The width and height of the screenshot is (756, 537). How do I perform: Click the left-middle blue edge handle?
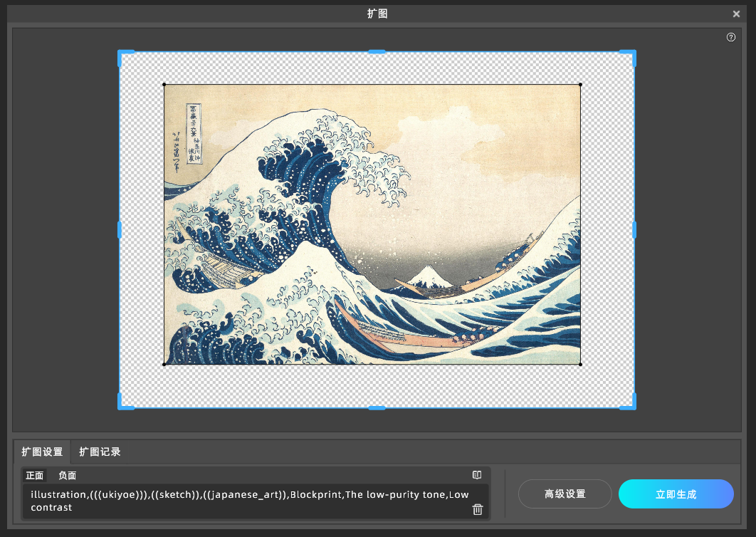(x=120, y=229)
